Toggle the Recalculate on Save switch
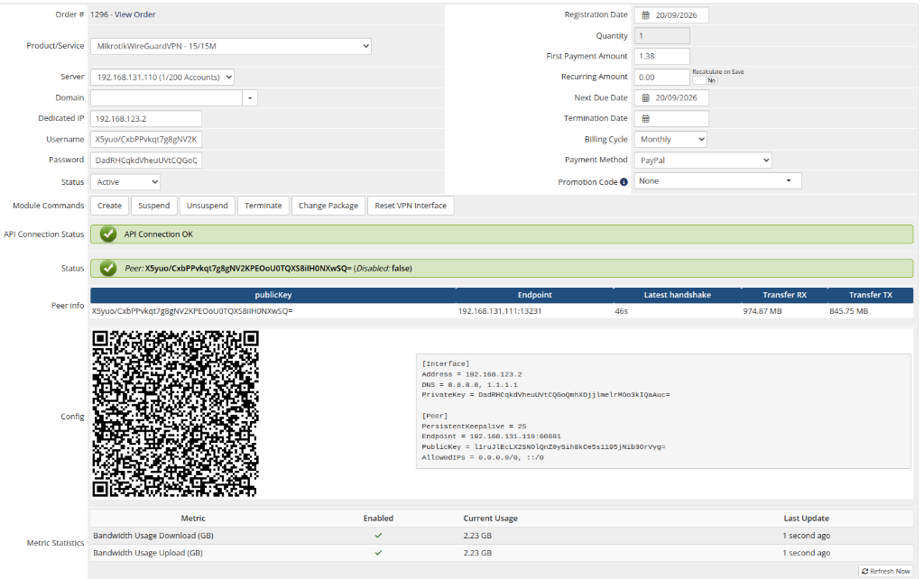924x579 pixels. (705, 80)
